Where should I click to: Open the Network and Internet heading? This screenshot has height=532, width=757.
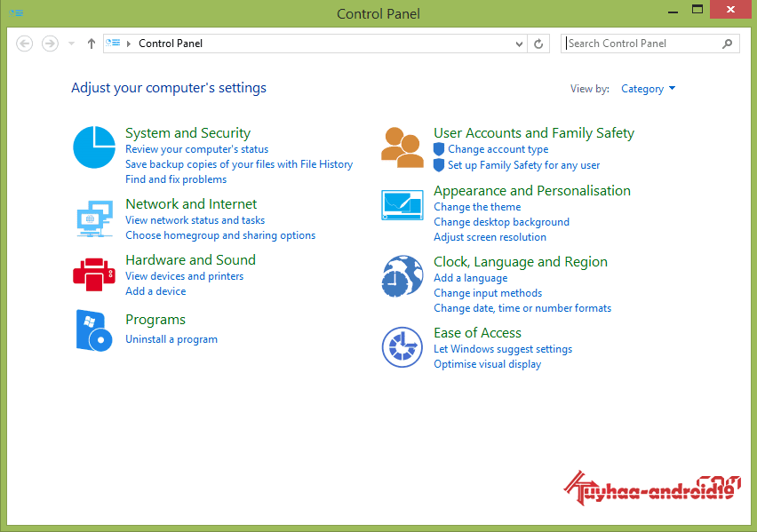pyautogui.click(x=191, y=203)
